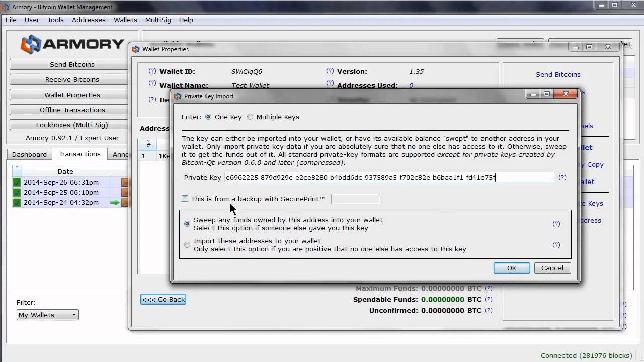Open the User menu
644x362 pixels.
(32, 20)
